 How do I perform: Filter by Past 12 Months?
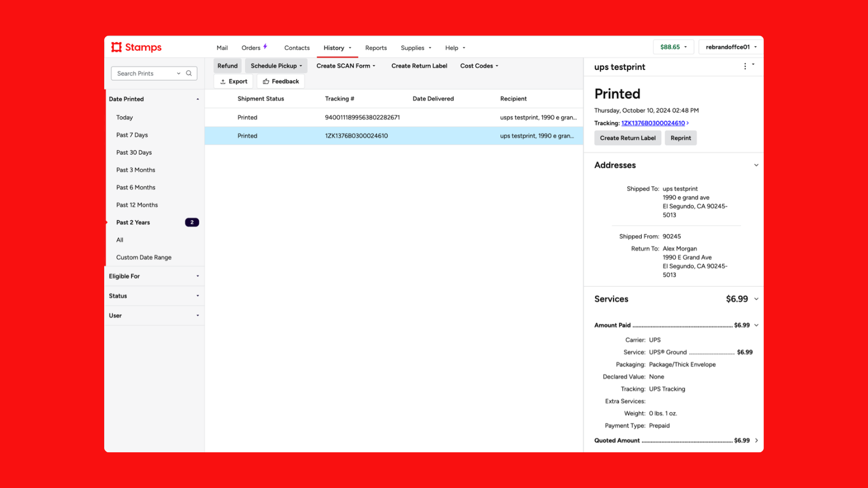coord(137,205)
